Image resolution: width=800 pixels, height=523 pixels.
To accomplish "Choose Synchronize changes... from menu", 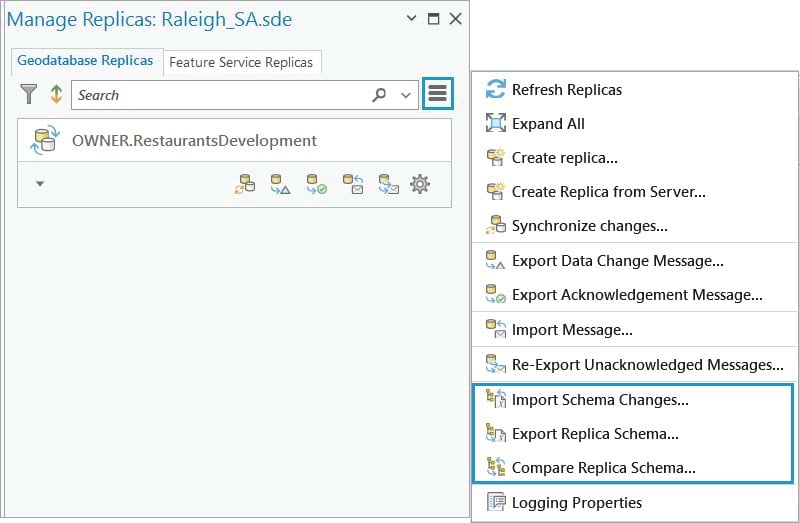I will pyautogui.click(x=635, y=226).
